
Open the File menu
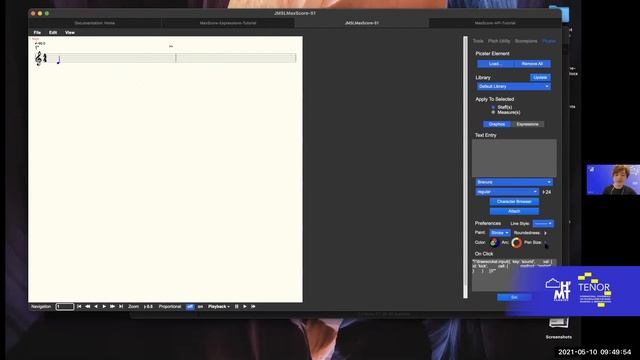pos(37,32)
